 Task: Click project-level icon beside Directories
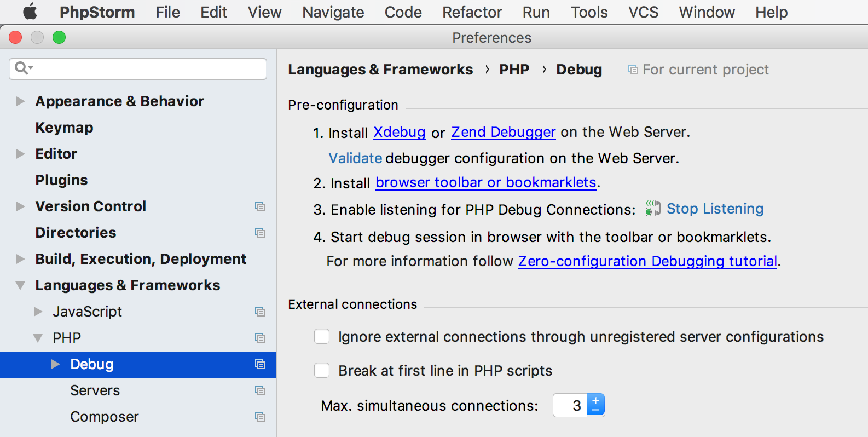pyautogui.click(x=260, y=233)
